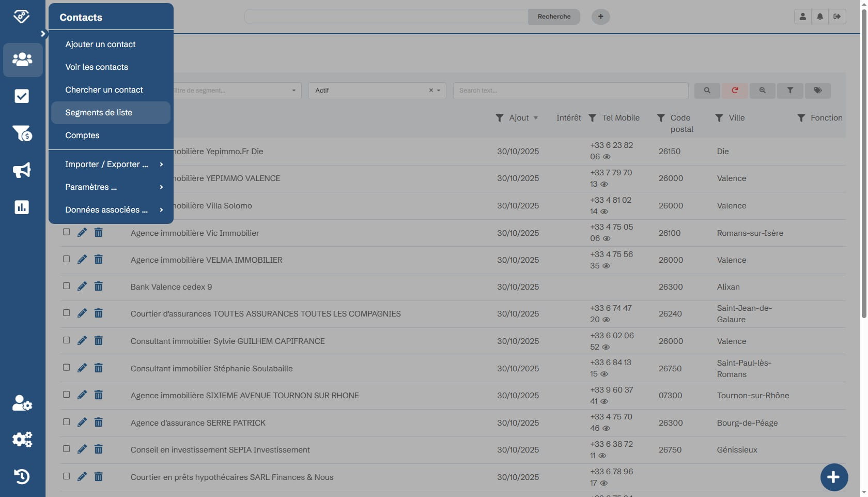Select the tasks checkmark icon in sidebar
The image size is (868, 497).
(x=22, y=96)
